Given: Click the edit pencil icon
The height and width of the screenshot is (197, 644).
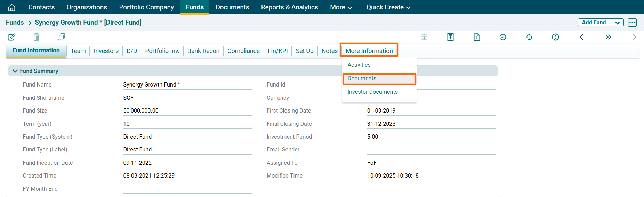Looking at the screenshot, I should click(x=11, y=37).
